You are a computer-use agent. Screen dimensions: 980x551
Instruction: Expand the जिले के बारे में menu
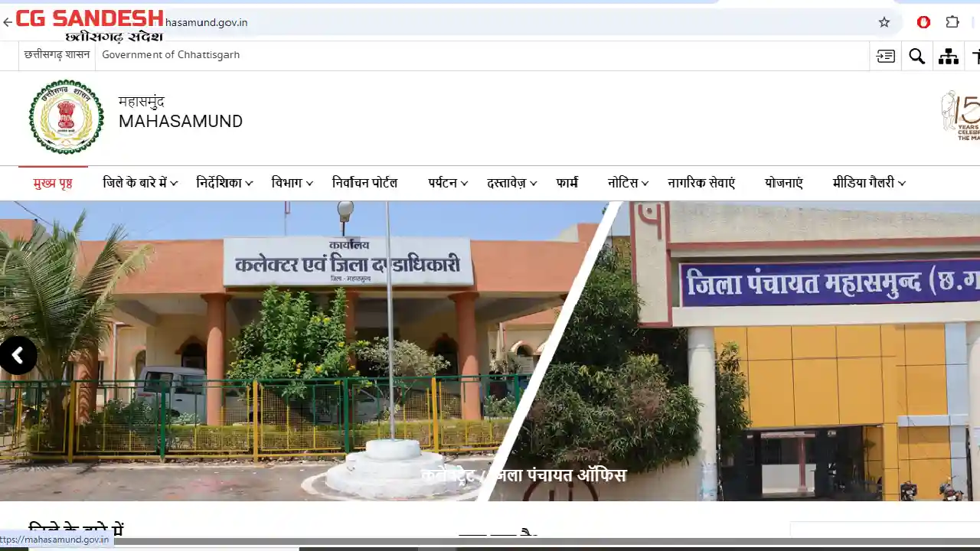point(140,183)
